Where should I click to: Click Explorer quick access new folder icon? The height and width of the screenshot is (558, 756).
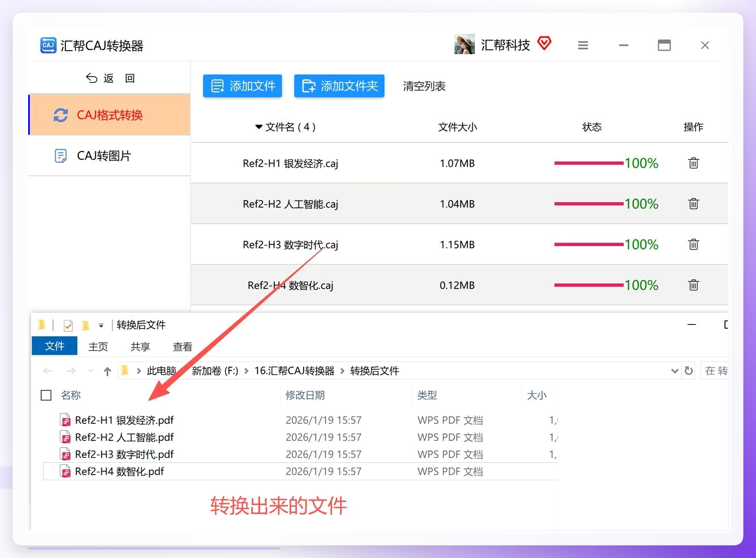pos(86,325)
